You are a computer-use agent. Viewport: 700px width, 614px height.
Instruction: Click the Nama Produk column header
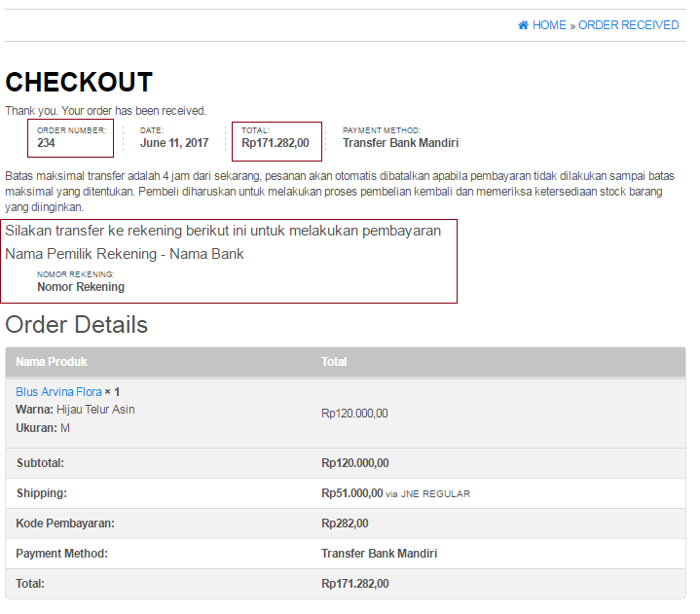52,362
